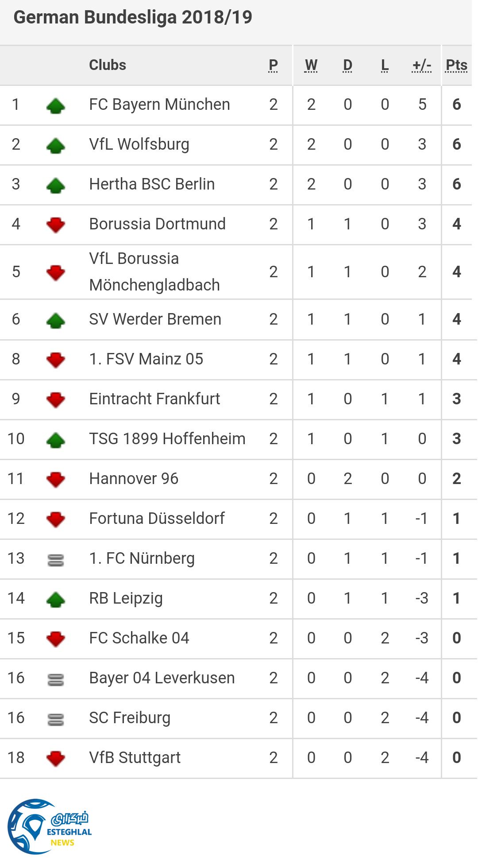This screenshot has height=868, width=478.
Task: Open the Hertha BSC Berlin club link
Action: click(152, 184)
